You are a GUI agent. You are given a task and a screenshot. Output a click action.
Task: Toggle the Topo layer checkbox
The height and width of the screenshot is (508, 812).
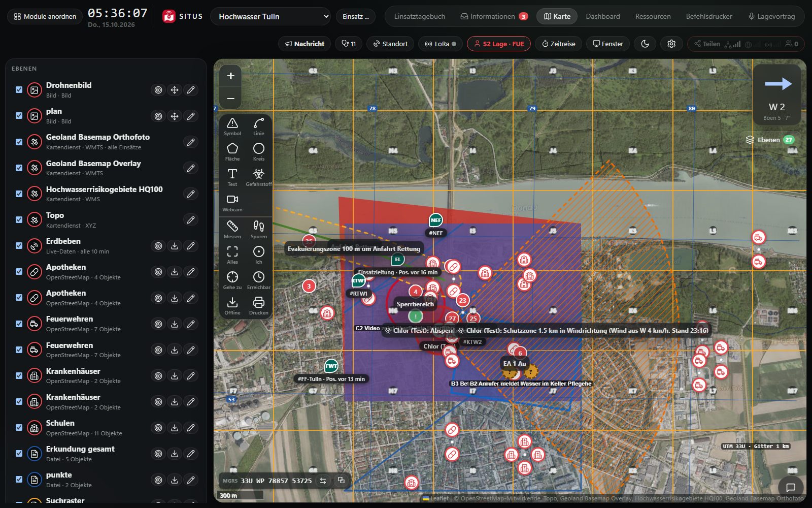pos(19,219)
